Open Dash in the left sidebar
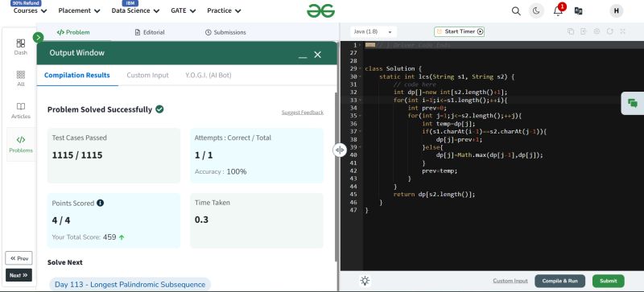Viewport: 644px width, 292px height. pyautogui.click(x=21, y=47)
